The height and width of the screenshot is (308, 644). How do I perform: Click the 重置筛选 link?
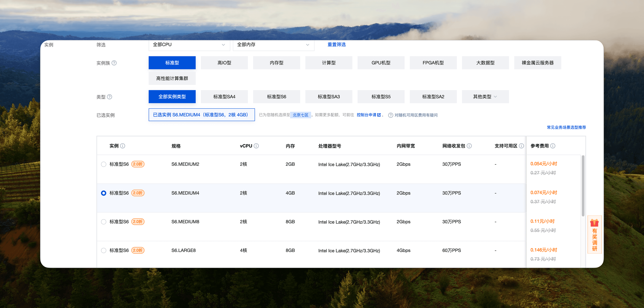click(336, 45)
